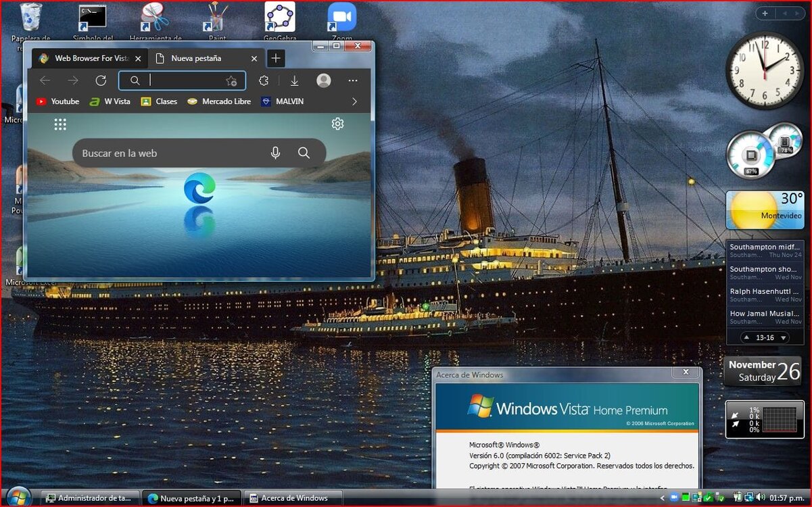Expand more bookmarks chevron on favorites bar

coord(354,101)
